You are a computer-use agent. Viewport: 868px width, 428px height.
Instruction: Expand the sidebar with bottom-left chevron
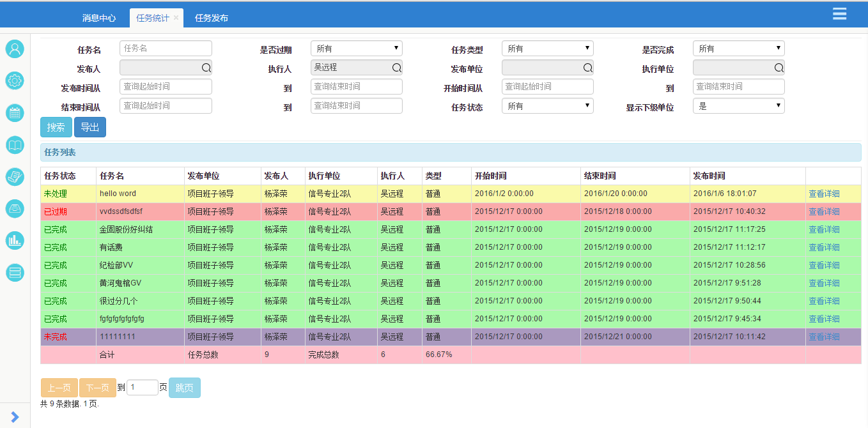click(x=15, y=417)
